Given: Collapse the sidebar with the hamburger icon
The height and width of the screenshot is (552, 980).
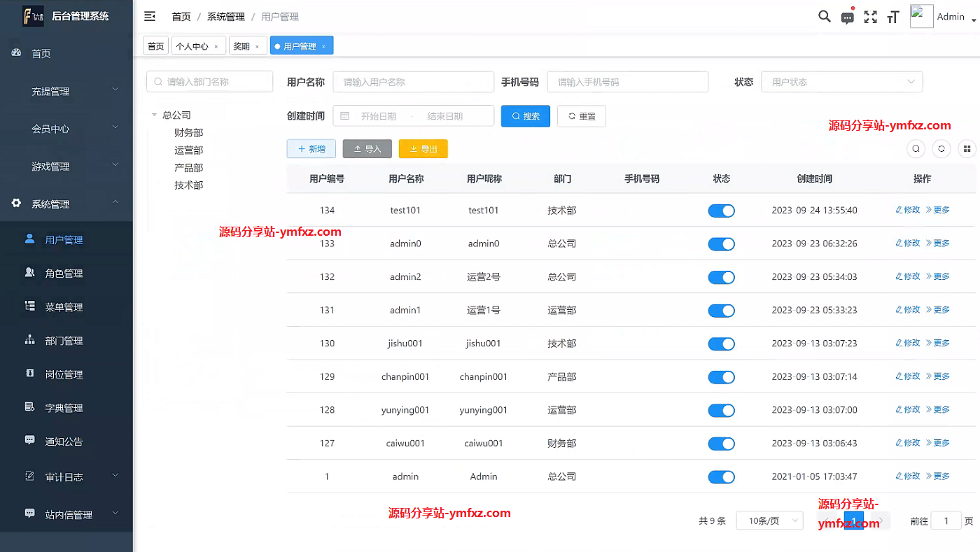Looking at the screenshot, I should click(149, 16).
